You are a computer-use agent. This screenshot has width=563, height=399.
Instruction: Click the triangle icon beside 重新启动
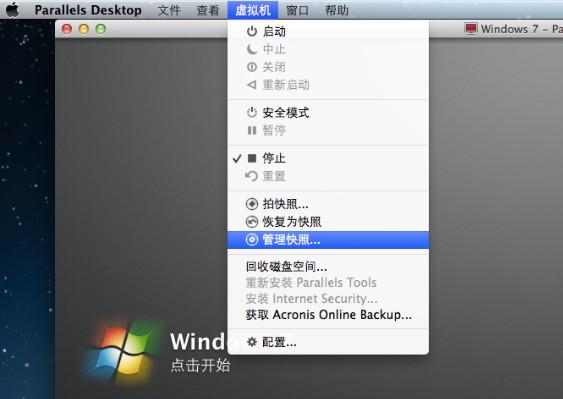[252, 85]
